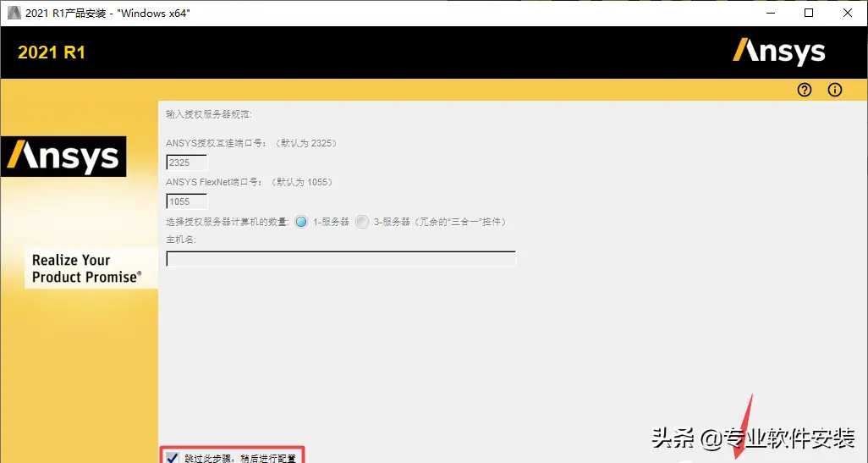Click the 输入授权服务器规范 heading text
This screenshot has height=463, width=868.
(209, 114)
